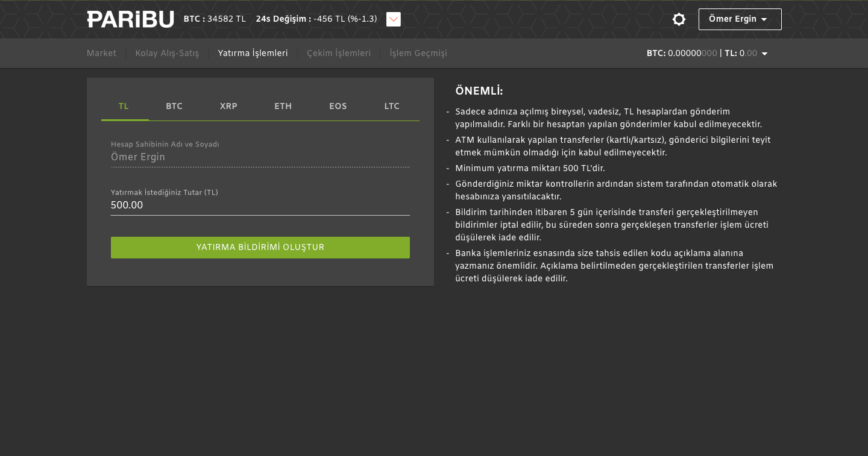Open Kolay Alış-Satış from the navigation
868x456 pixels.
coord(167,54)
